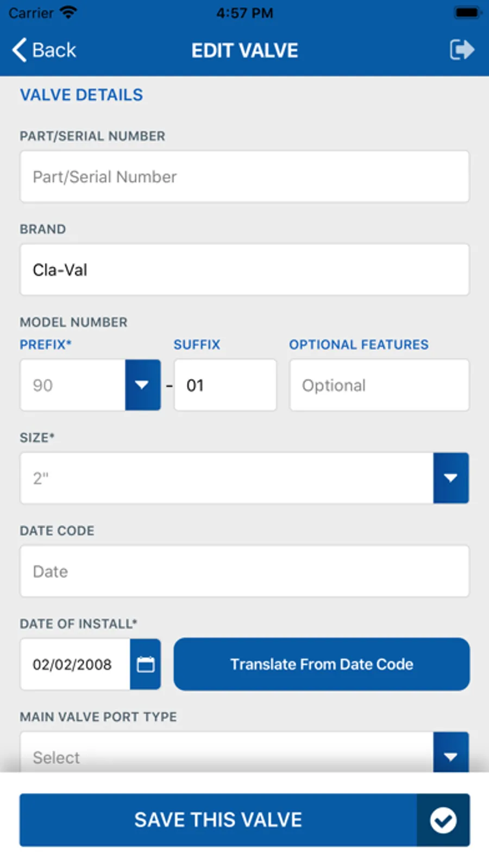Image resolution: width=489 pixels, height=868 pixels.
Task: Tap the Brand field showing Cla-Val
Action: click(244, 270)
